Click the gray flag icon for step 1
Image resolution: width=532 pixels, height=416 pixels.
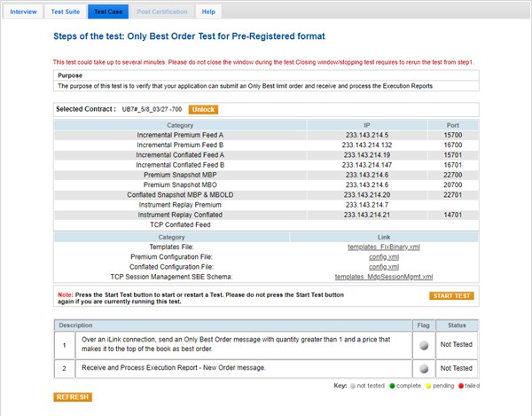423,345
